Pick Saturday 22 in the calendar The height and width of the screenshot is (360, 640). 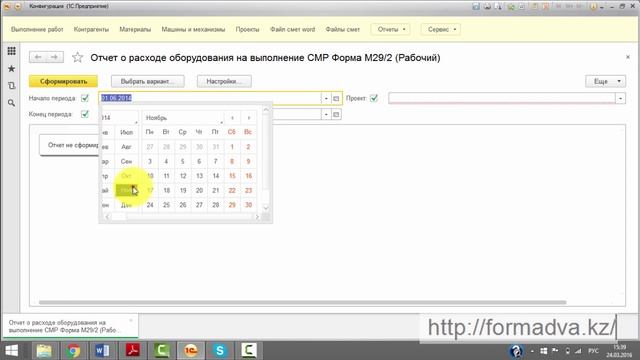(232, 191)
